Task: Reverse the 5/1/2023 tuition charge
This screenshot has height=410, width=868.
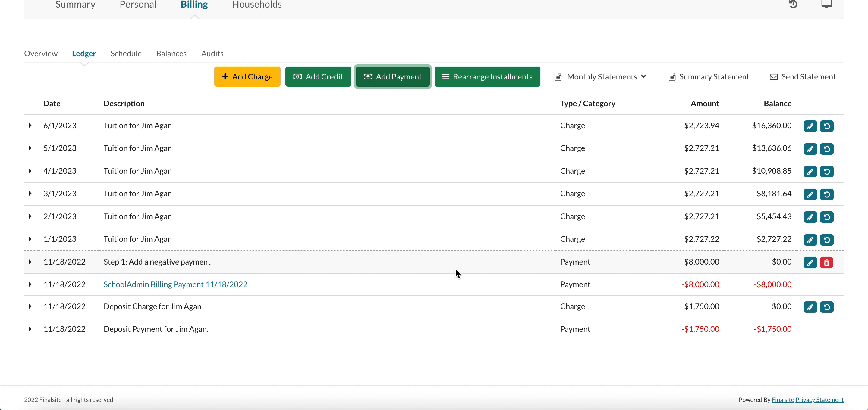Action: [x=826, y=149]
